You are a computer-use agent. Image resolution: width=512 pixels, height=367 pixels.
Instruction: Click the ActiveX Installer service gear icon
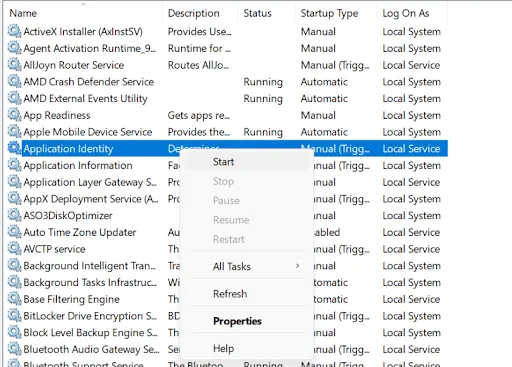tap(14, 31)
